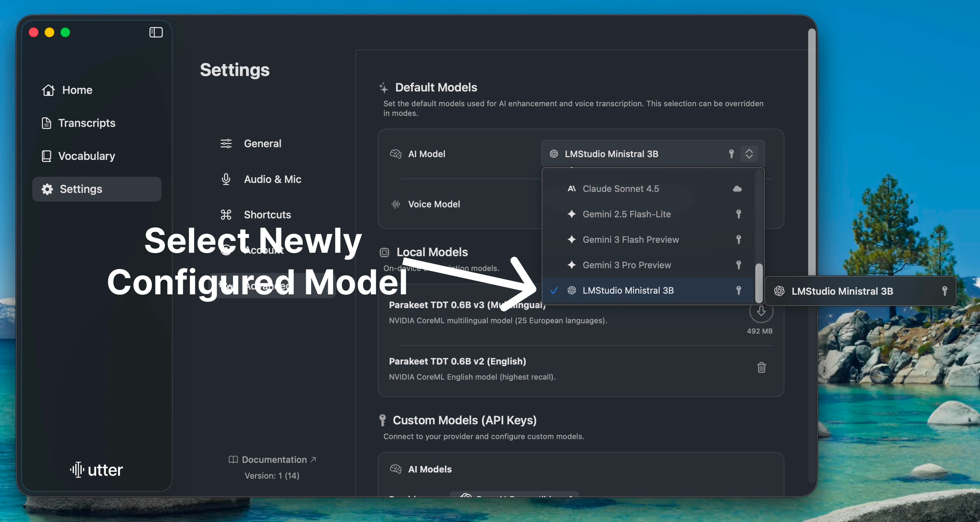Switch to the Audio & Mic tab
Image resolution: width=980 pixels, height=522 pixels.
272,179
